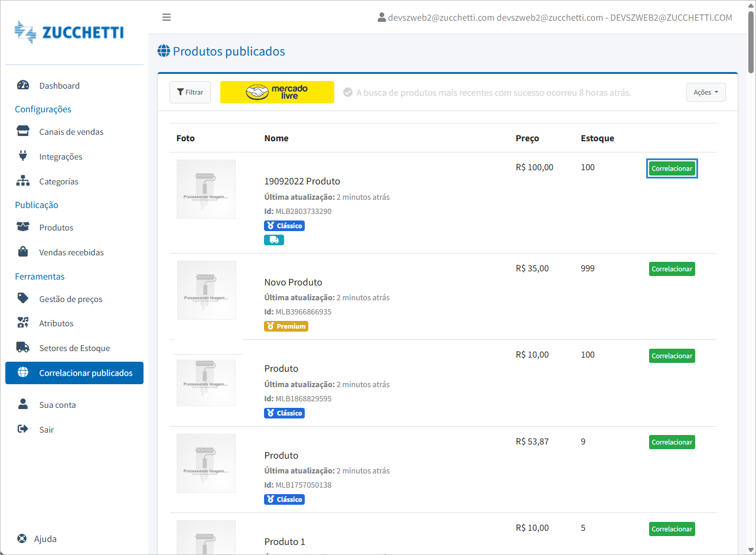The height and width of the screenshot is (555, 756).
Task: Open Sua conta menu item
Action: point(57,405)
